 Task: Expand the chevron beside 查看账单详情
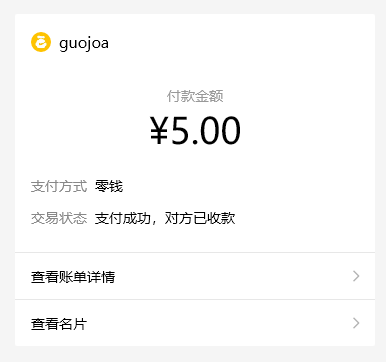(x=356, y=276)
